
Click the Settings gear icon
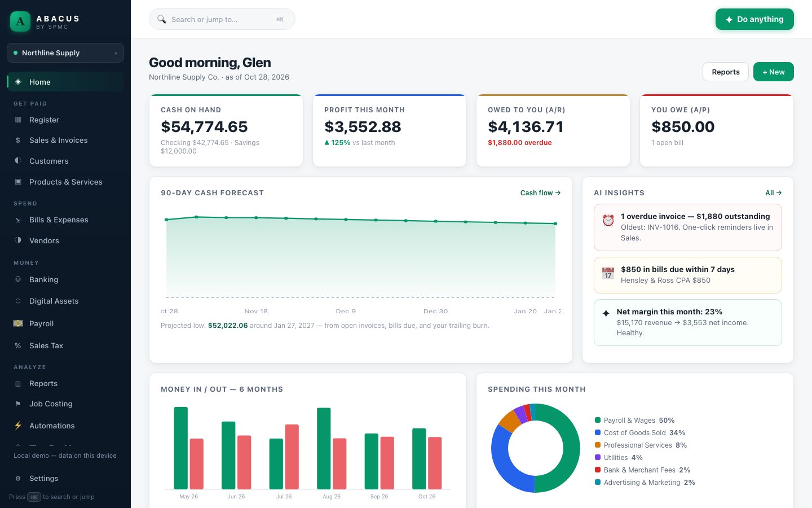(x=18, y=478)
